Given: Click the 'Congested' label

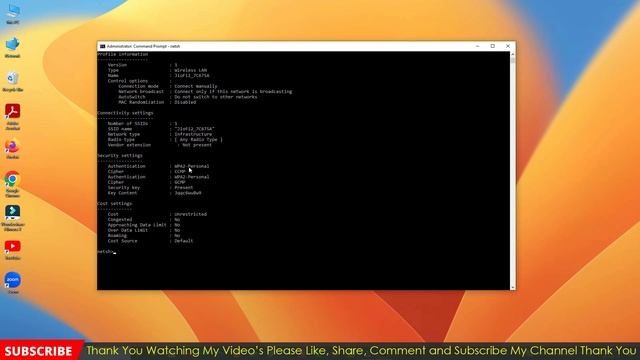Looking at the screenshot, I should coord(120,219).
